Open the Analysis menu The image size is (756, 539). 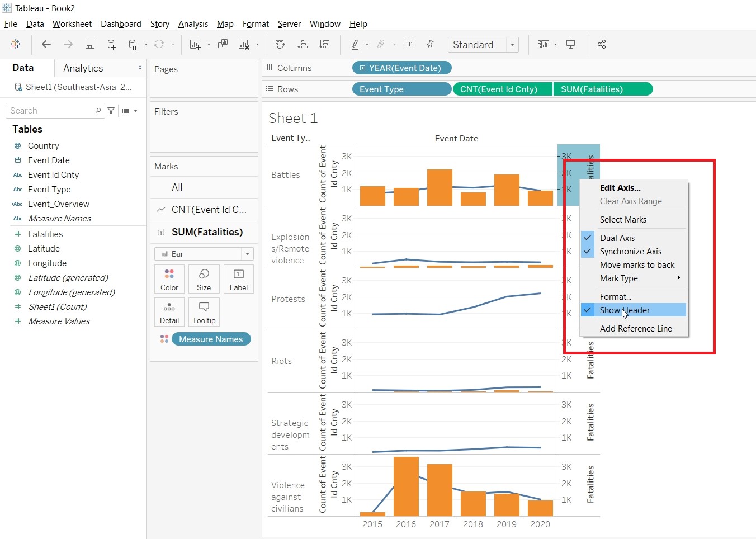point(193,24)
